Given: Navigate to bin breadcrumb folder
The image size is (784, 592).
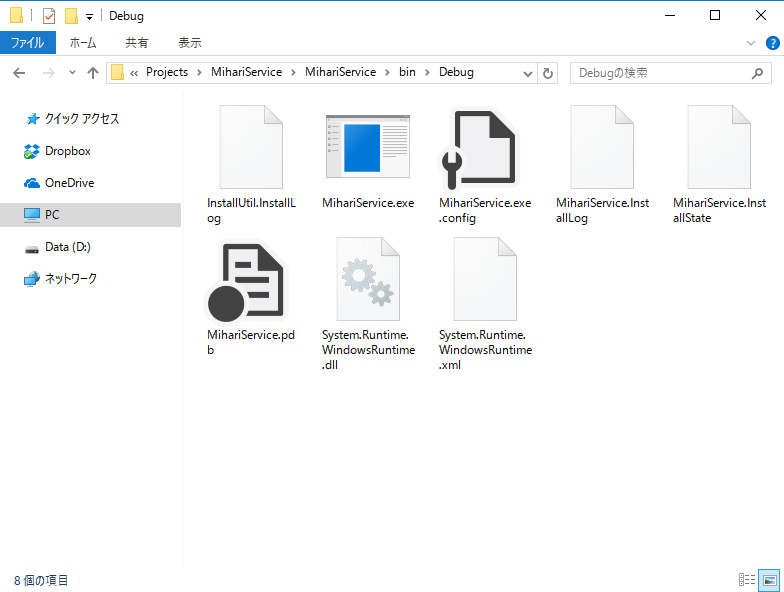Looking at the screenshot, I should [407, 72].
